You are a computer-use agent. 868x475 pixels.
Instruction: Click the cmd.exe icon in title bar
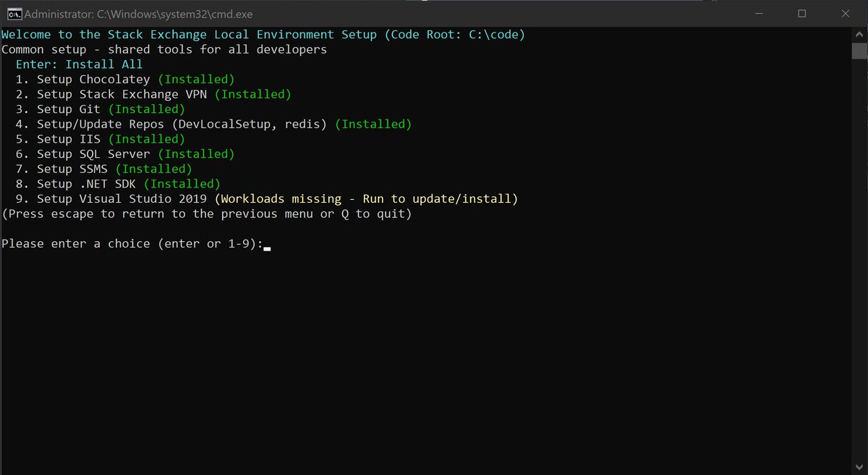(14, 13)
